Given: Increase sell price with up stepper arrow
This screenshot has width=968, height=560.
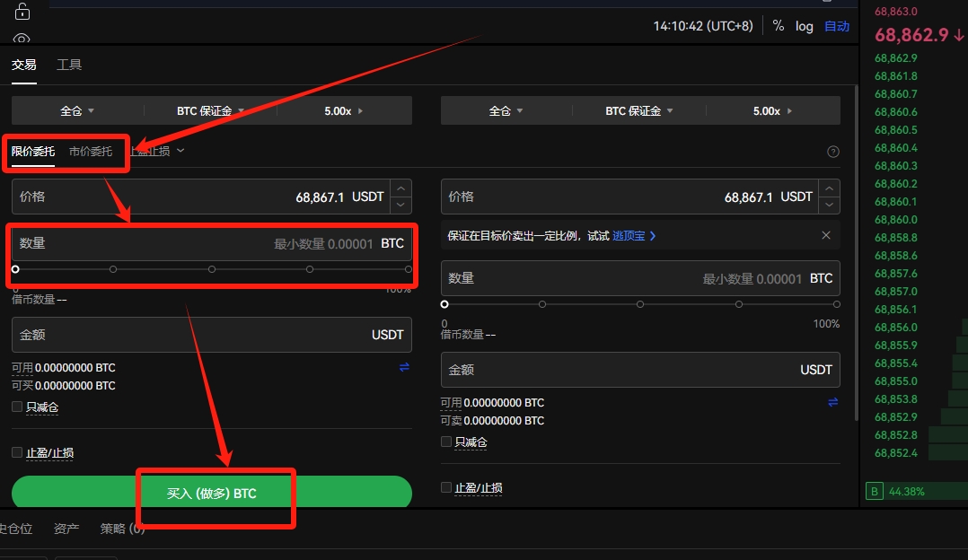Looking at the screenshot, I should (829, 188).
